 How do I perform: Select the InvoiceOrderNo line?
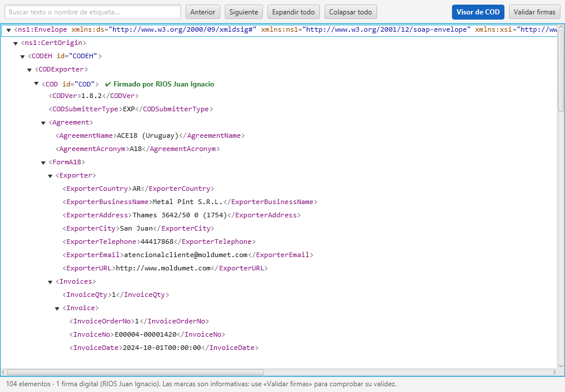[139, 321]
